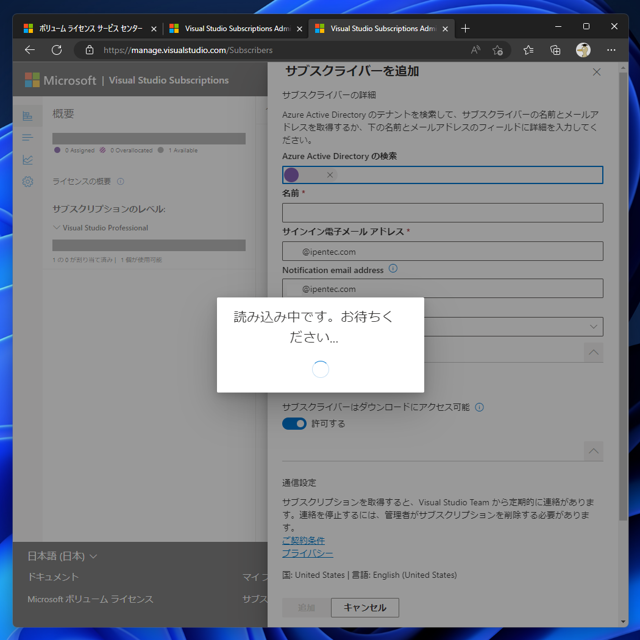The width and height of the screenshot is (640, 640).
Task: Click the license usage bar under 概要
Action: (149, 138)
